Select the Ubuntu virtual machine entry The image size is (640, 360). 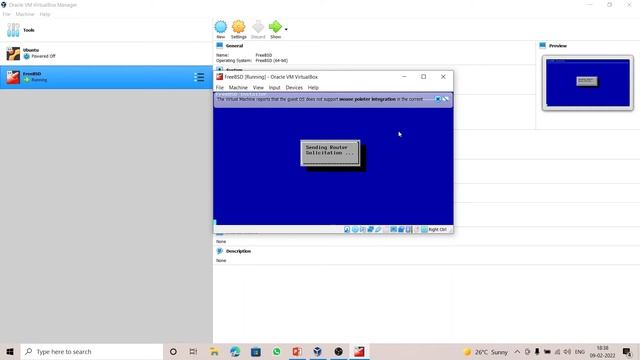click(x=106, y=53)
